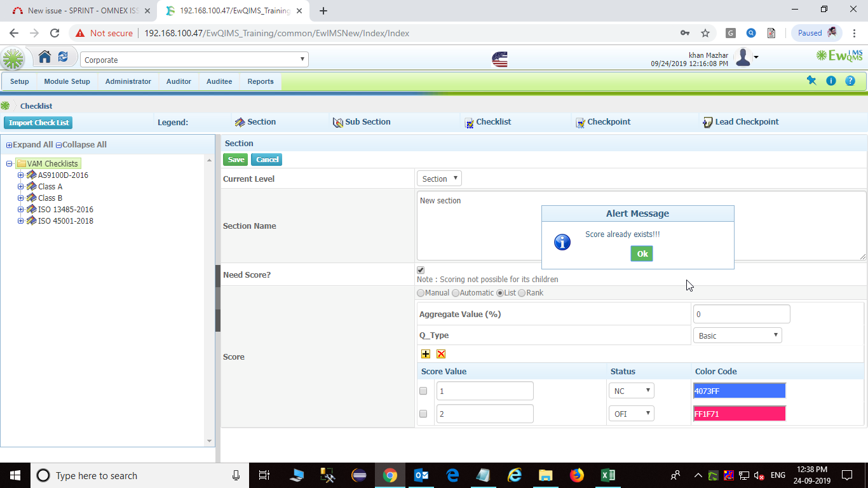
Task: Open Firefox from the taskbar
Action: 576,475
